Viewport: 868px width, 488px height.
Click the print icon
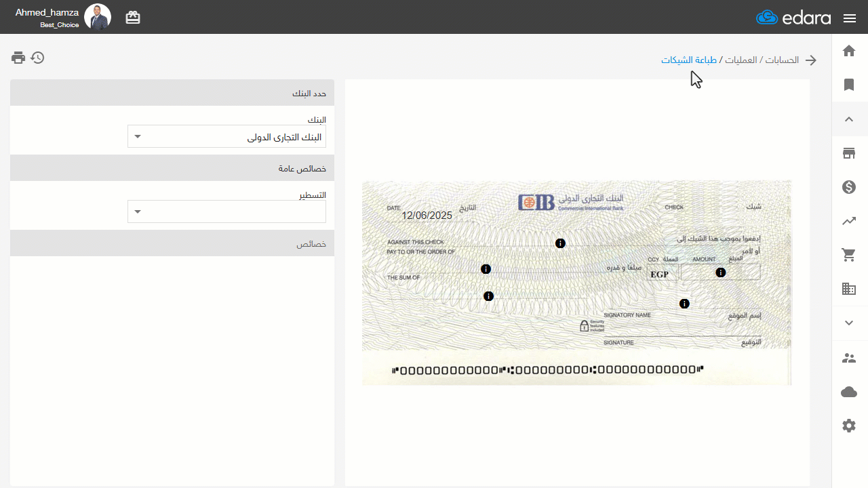(x=18, y=58)
